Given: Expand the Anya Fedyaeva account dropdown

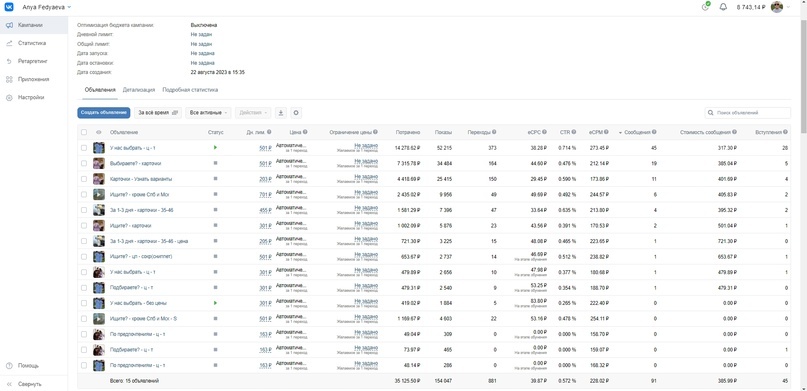Looking at the screenshot, I should [47, 7].
